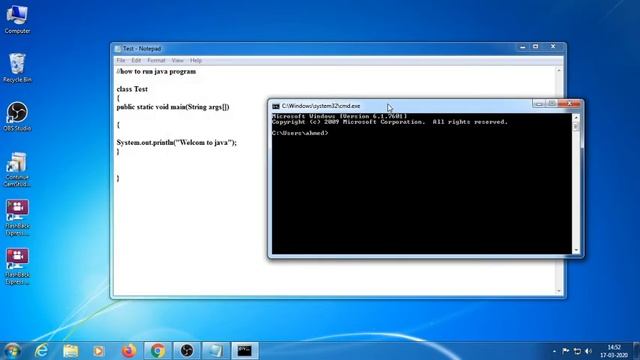Minimize the cmd.exe window
Screen dimensions: 640x360
pos(539,104)
